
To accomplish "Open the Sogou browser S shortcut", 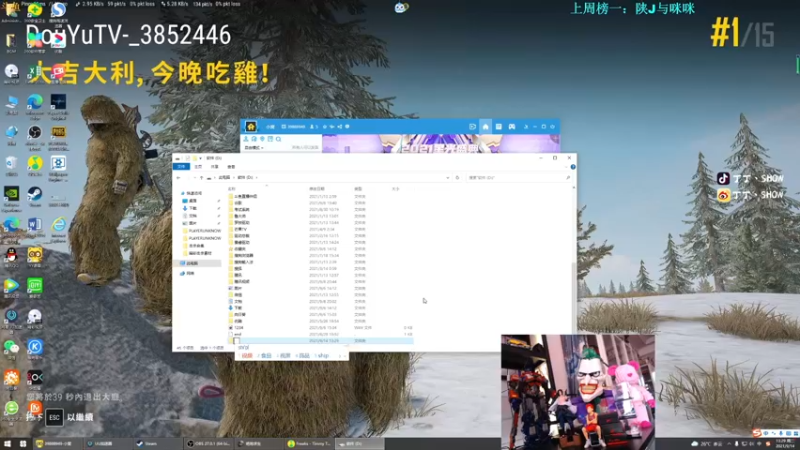I will 58,10.
